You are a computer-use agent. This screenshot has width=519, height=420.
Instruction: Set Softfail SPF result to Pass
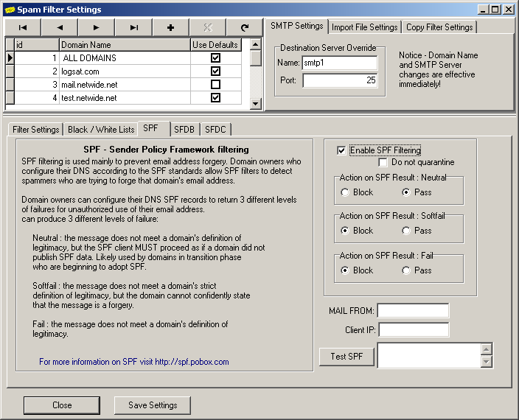[406, 231]
